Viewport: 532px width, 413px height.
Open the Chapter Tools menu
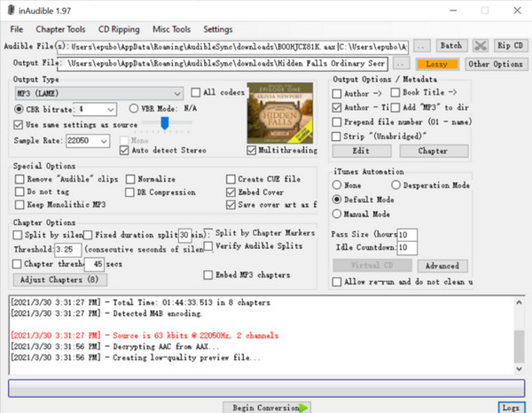(60, 29)
